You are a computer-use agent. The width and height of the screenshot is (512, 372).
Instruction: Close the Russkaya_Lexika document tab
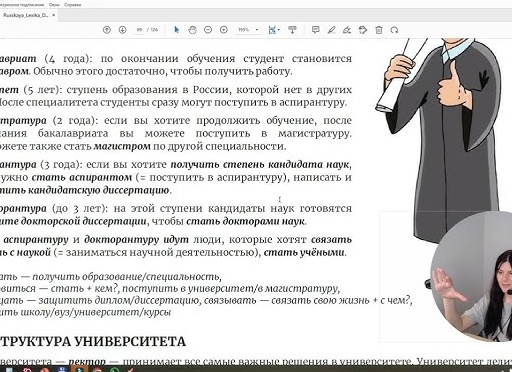(53, 15)
